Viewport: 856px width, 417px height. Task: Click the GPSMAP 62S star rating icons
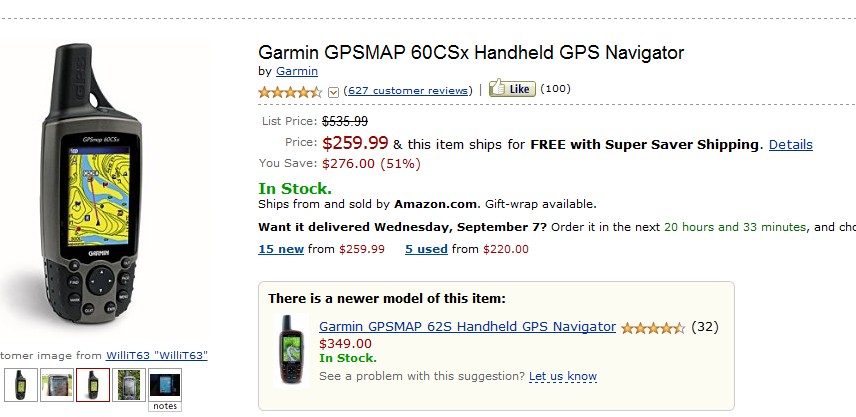click(x=652, y=327)
